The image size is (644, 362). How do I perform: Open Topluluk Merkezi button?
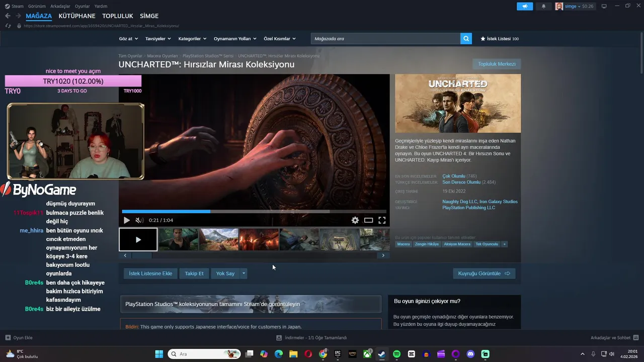(x=497, y=64)
